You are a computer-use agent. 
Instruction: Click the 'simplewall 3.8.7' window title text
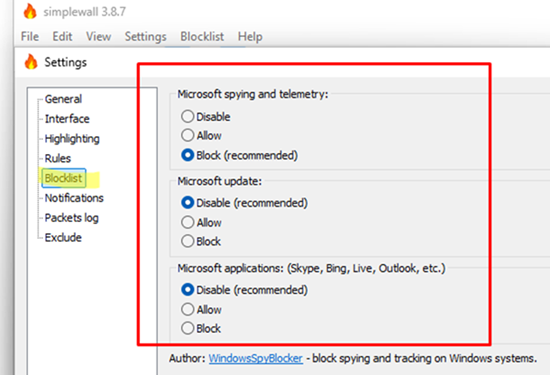[84, 12]
